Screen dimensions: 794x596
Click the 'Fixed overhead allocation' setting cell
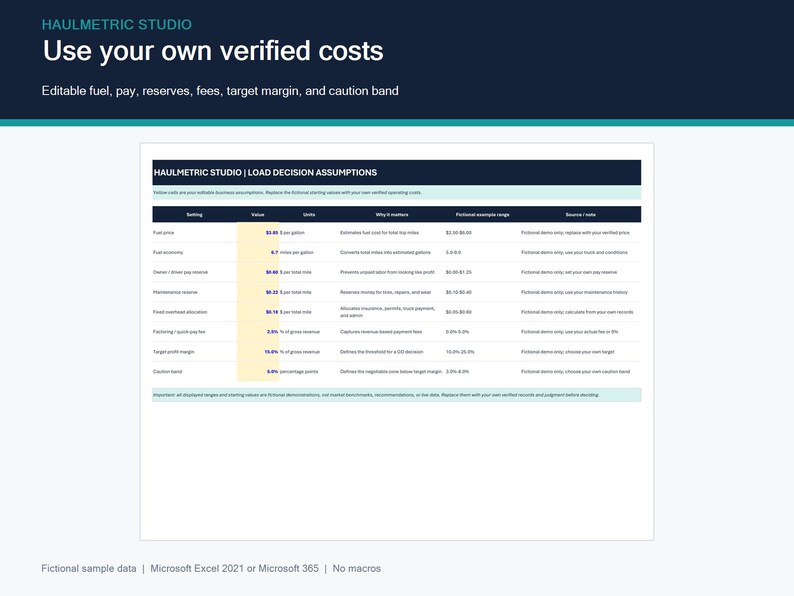(x=180, y=312)
